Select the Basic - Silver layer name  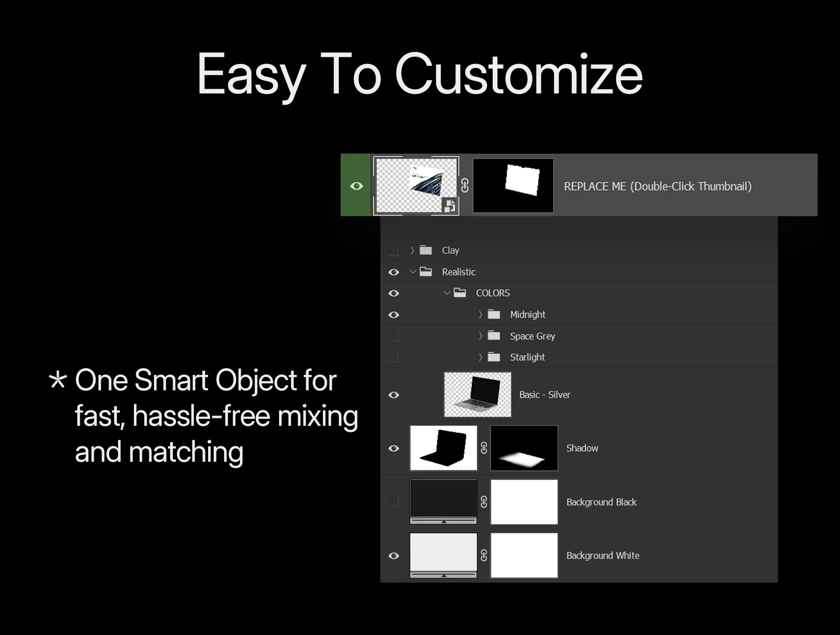pyautogui.click(x=545, y=395)
